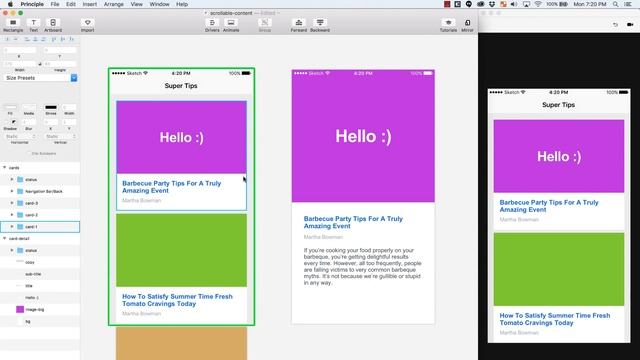Screen dimensions: 640x360
Task: Open the File menu
Action: pos(55,4)
